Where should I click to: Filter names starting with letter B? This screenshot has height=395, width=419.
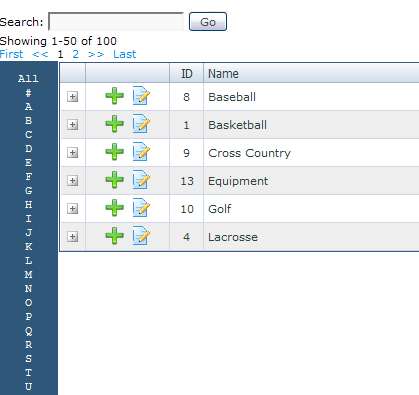[28, 120]
